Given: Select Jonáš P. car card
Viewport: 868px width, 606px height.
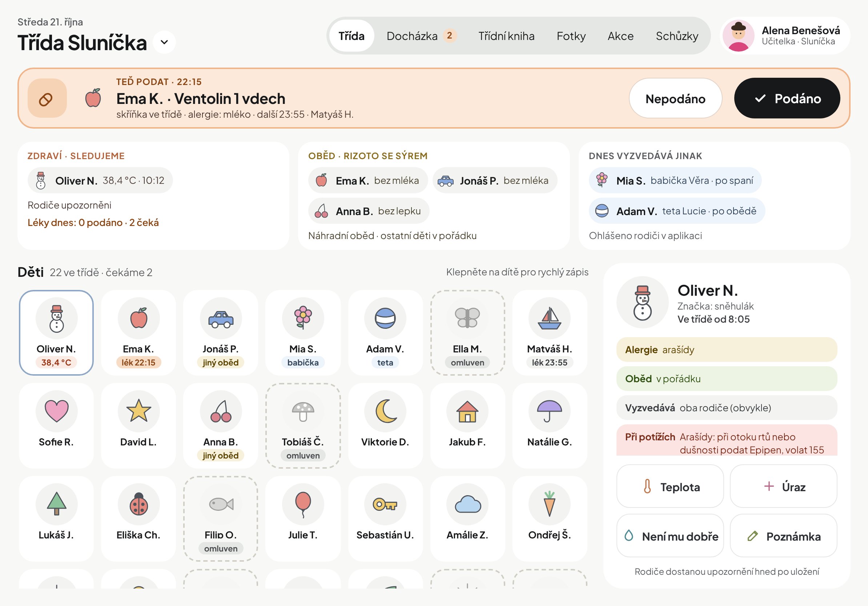Looking at the screenshot, I should (x=221, y=332).
